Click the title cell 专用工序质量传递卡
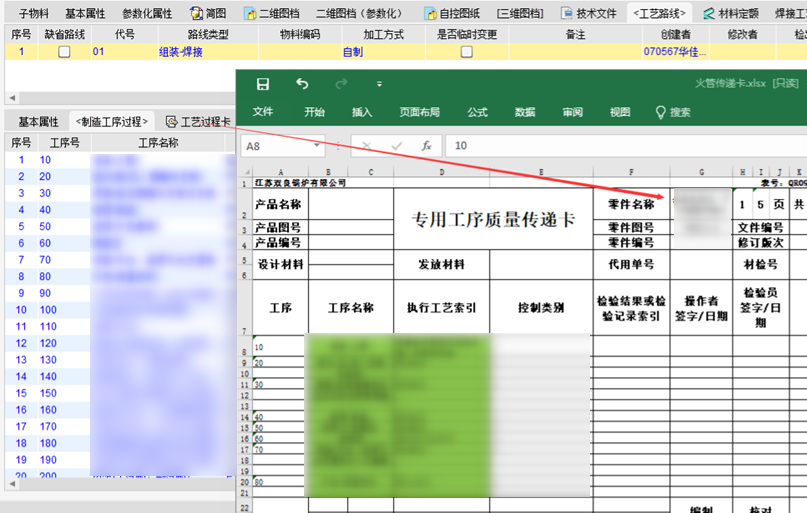 click(x=493, y=219)
